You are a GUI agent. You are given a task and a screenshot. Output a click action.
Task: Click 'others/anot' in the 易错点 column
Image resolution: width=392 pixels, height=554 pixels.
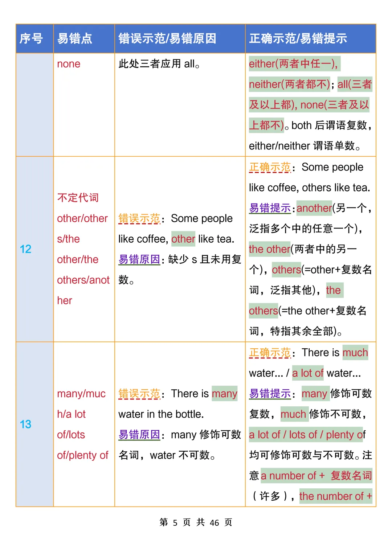coord(83,280)
